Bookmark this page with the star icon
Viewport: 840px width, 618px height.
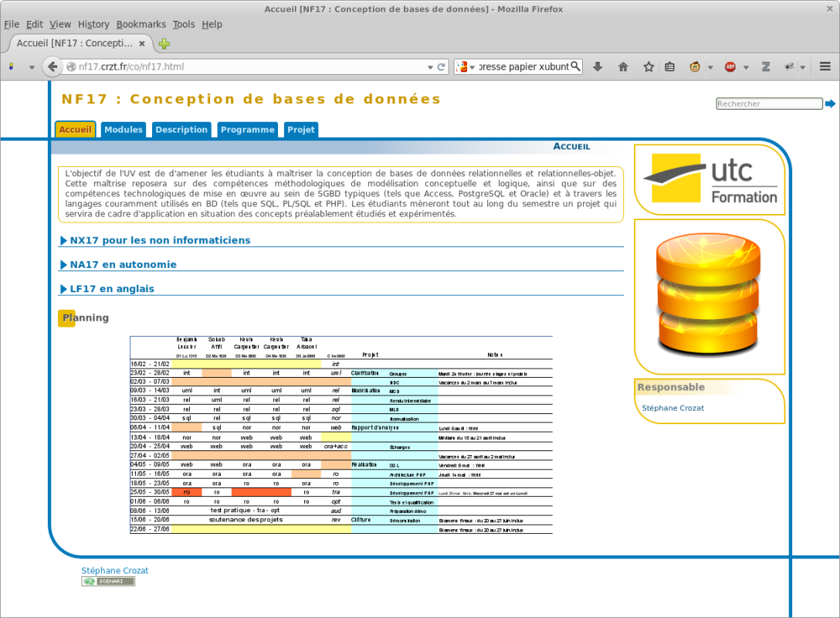(x=649, y=66)
